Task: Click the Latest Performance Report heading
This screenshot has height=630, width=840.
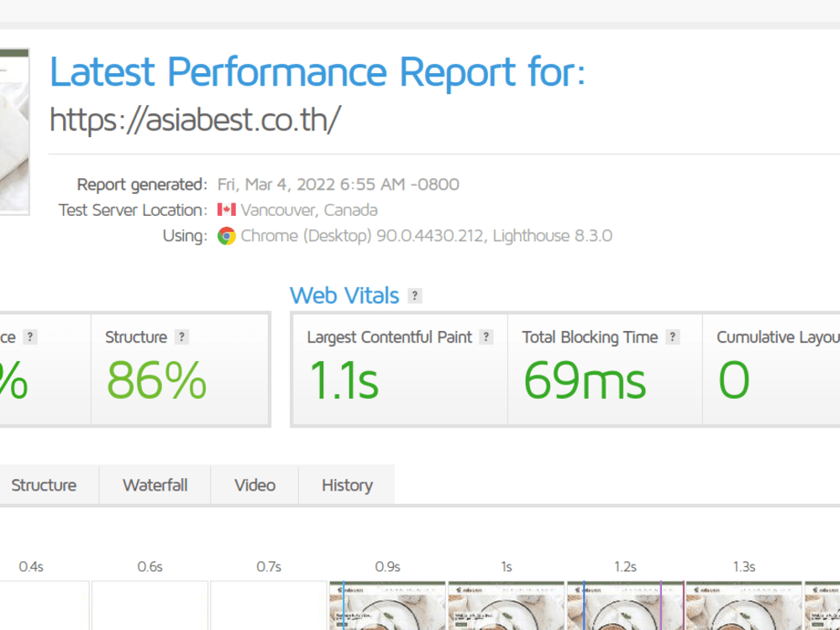Action: 318,71
